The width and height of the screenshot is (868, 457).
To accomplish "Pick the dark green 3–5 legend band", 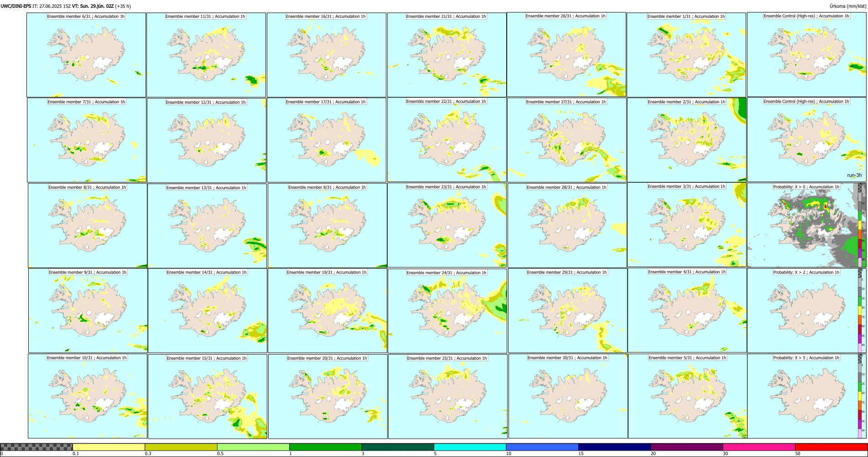I will click(397, 447).
